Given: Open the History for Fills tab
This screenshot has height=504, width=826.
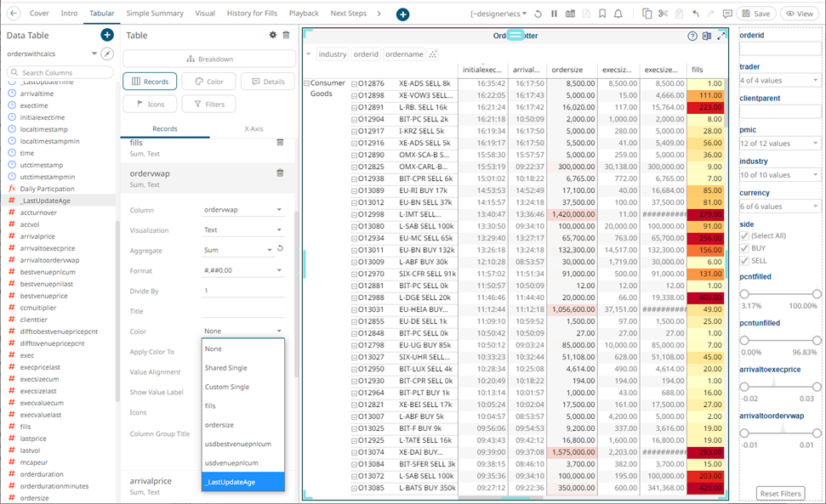Looking at the screenshot, I should (253, 14).
